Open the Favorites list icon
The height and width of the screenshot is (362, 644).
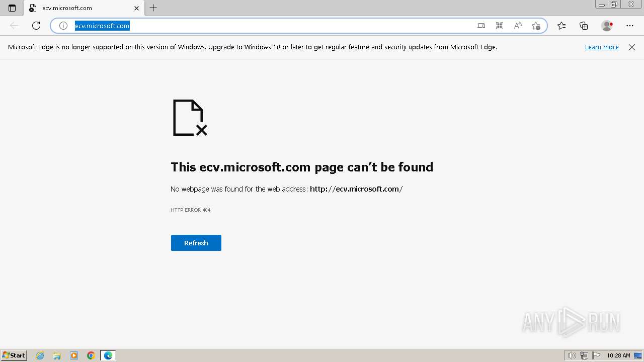pyautogui.click(x=561, y=26)
